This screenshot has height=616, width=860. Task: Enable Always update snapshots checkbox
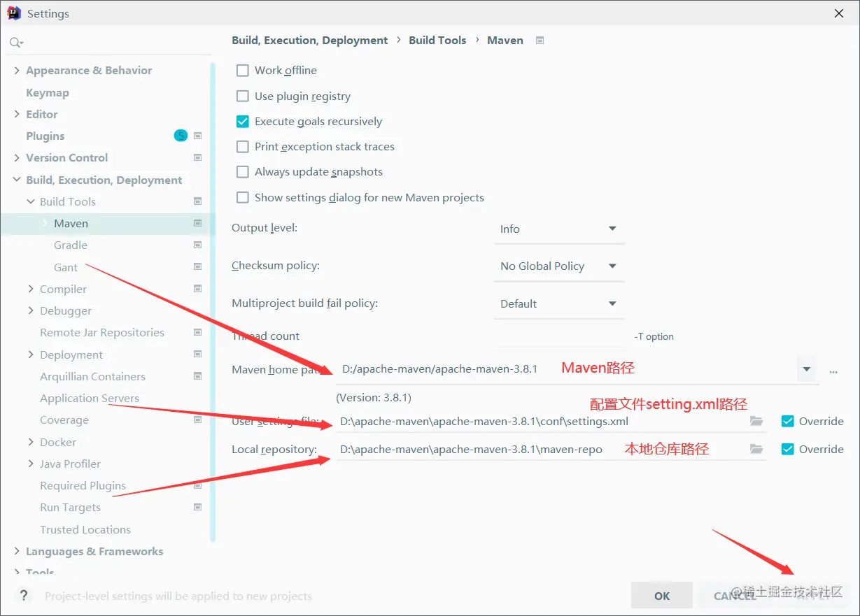tap(243, 171)
